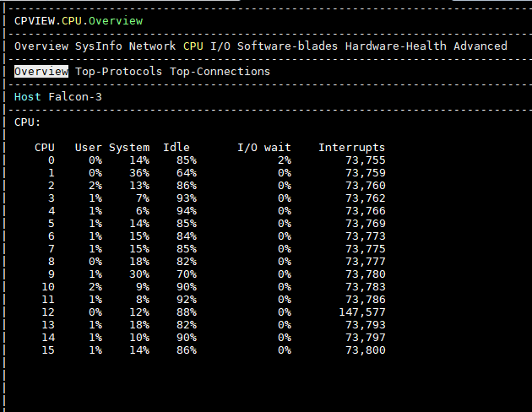Screen dimensions: 532x412
Task: Click the CPVIEW.CPU.Overview title text
Action: [x=79, y=21]
